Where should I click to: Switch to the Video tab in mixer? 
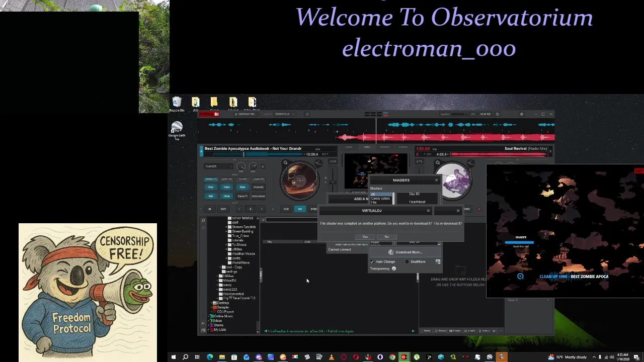click(367, 147)
